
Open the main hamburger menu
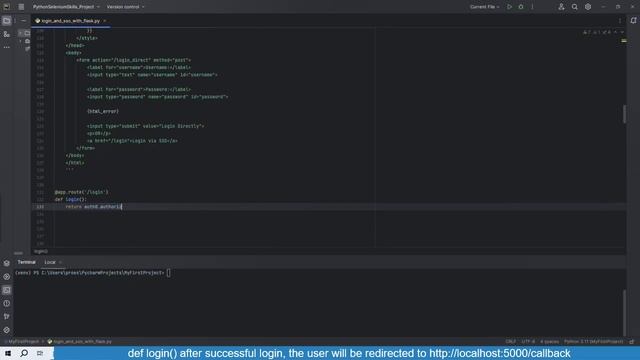(x=21, y=7)
